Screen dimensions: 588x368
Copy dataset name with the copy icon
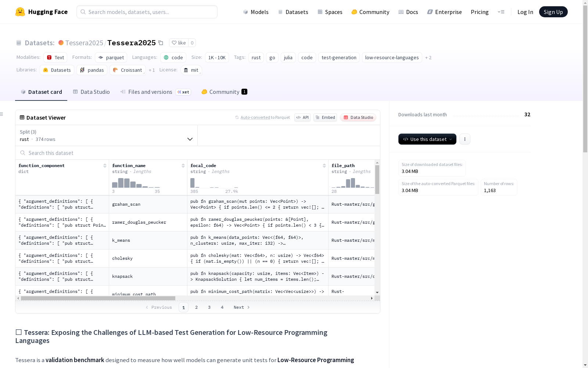tap(161, 43)
